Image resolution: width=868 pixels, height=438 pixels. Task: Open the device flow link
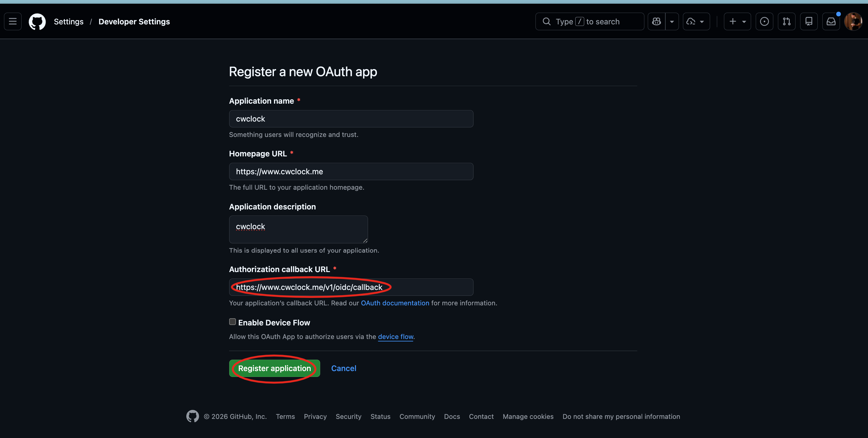(x=395, y=337)
